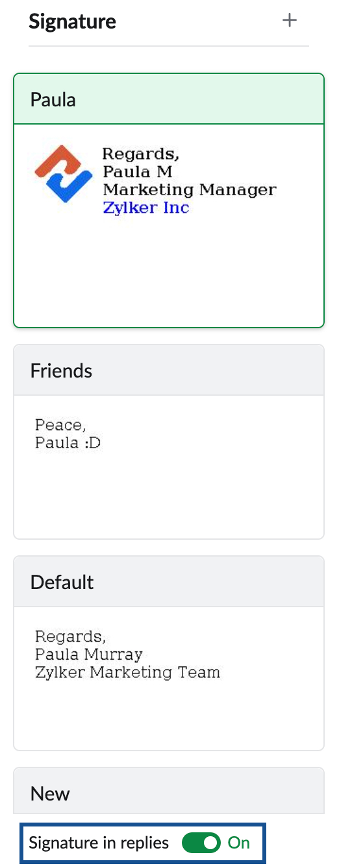This screenshot has height=868, width=339.
Task: Click the Paula Murray name line
Action: click(x=89, y=653)
